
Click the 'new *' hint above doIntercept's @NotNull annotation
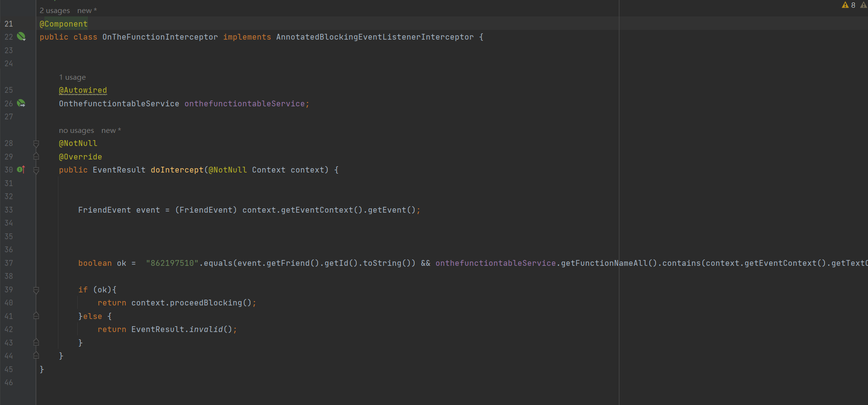[111, 130]
